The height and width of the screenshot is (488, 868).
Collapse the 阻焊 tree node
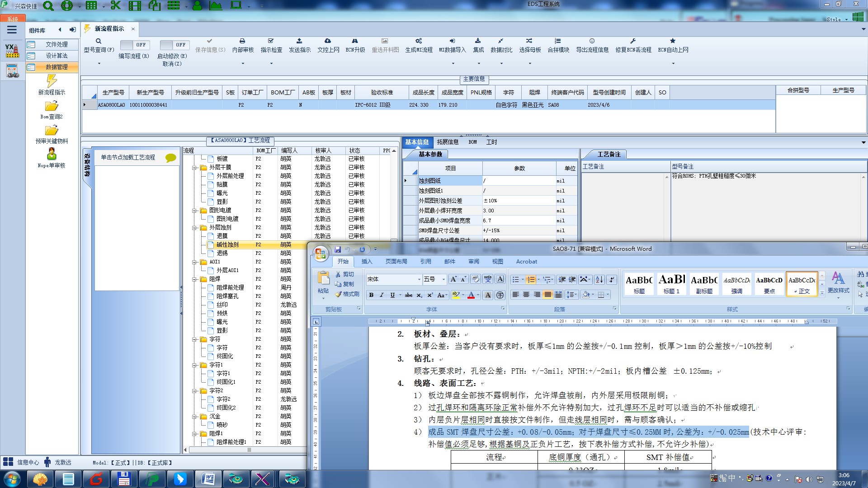195,279
